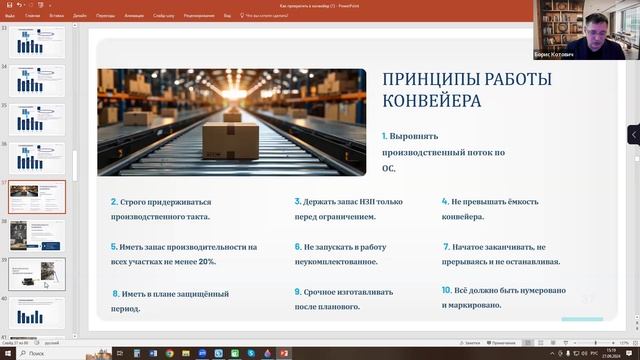640x360 pixels.
Task: Switch to the Рецензирование ribbon tab
Action: pos(199,16)
